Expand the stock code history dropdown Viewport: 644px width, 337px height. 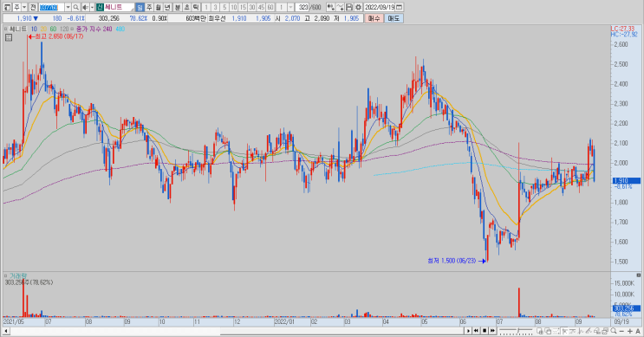point(68,8)
